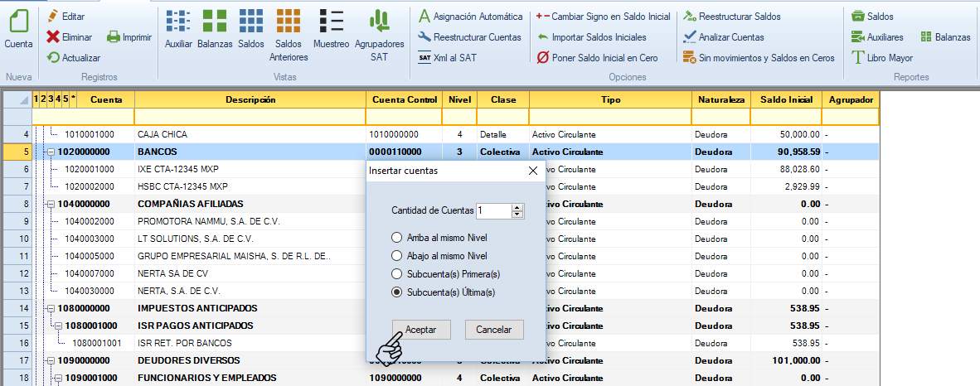Collapse the BANCOS account tree node
Viewport: 980px width, 386px height.
pos(51,152)
